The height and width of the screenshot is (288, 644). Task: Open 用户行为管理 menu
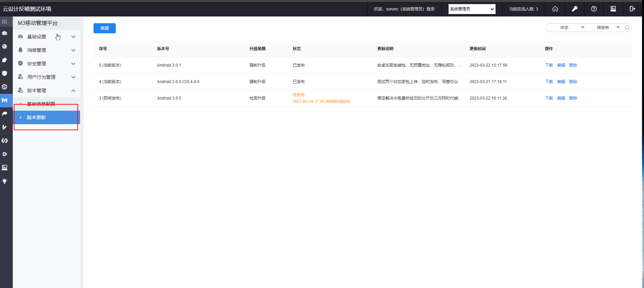[x=46, y=77]
